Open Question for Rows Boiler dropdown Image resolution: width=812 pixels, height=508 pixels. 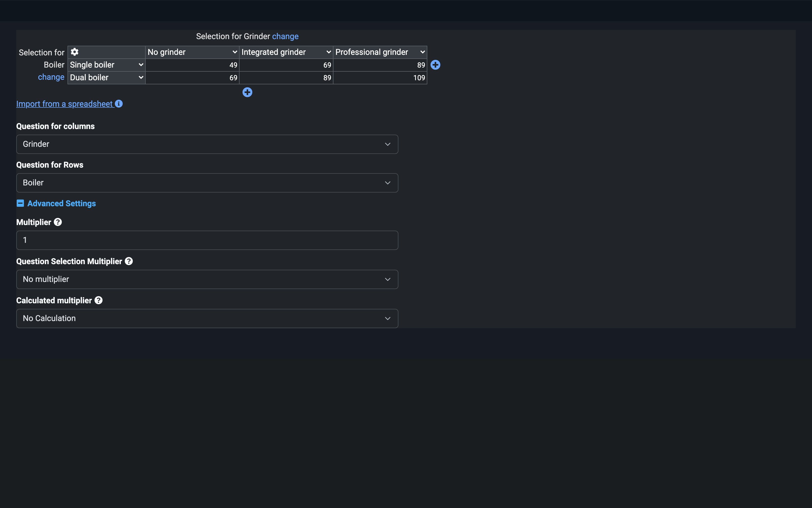pyautogui.click(x=207, y=183)
